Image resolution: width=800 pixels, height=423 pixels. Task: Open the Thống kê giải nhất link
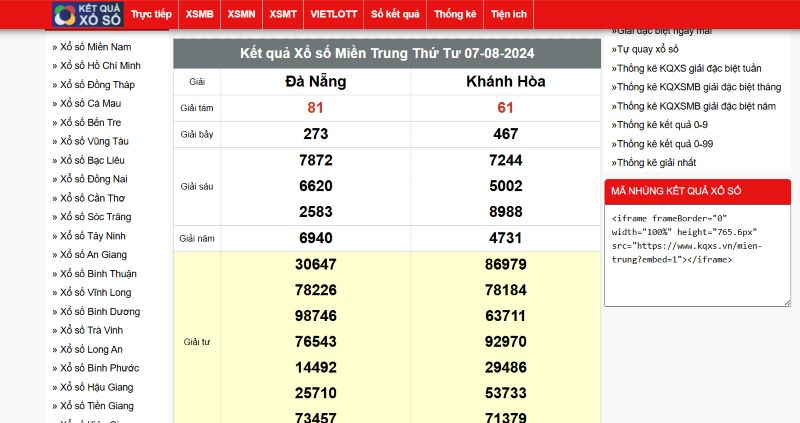tap(657, 162)
